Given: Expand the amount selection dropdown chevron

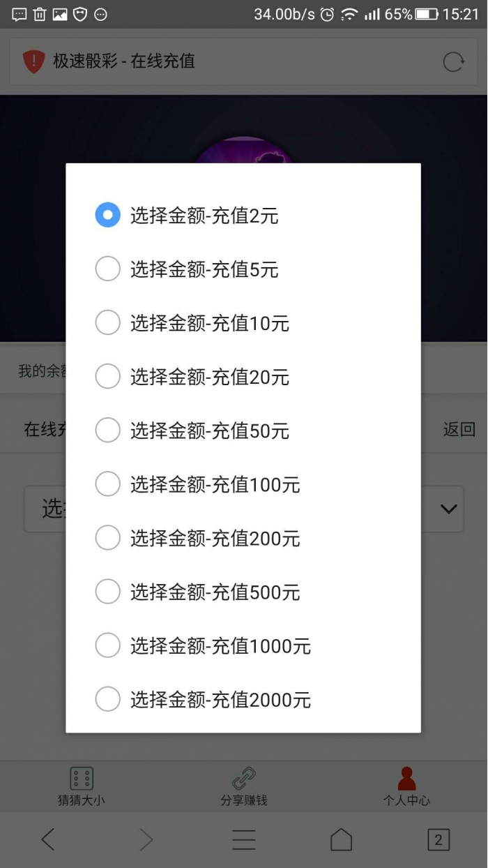Looking at the screenshot, I should [x=448, y=509].
